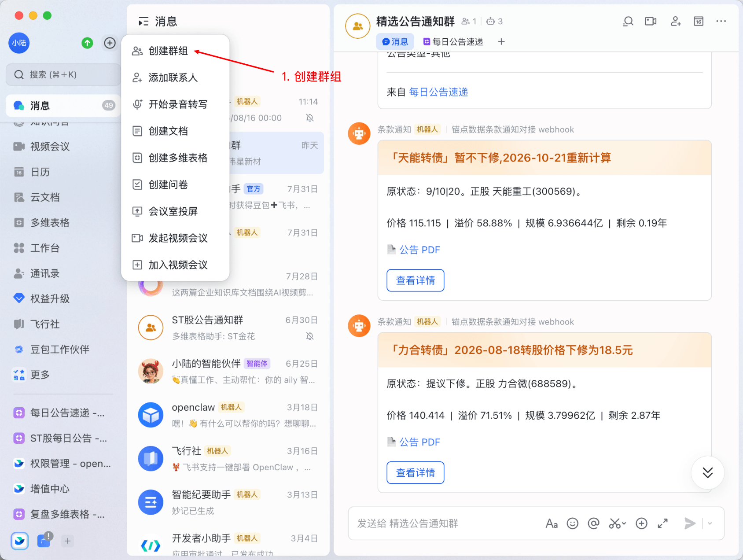Open the emoji picker
The image size is (743, 560).
click(573, 523)
